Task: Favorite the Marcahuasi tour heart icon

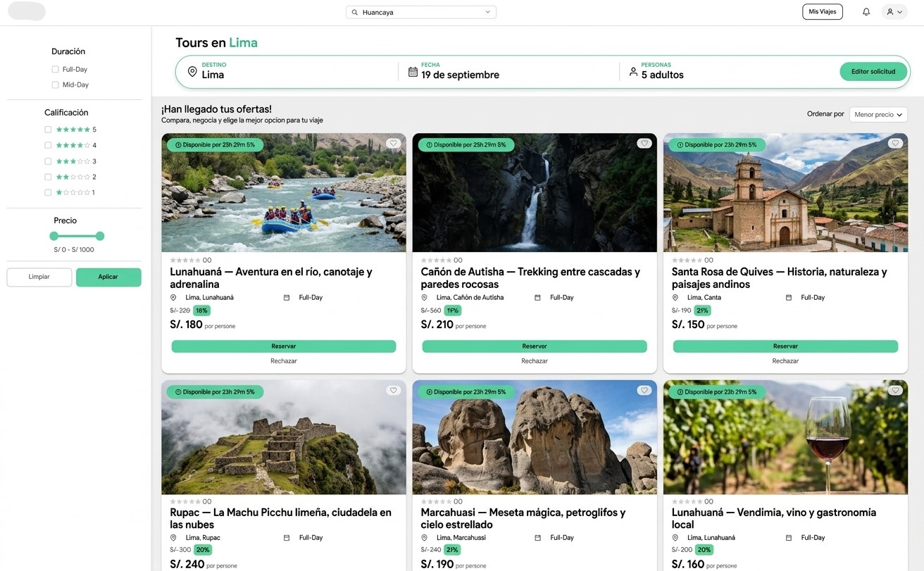Action: pyautogui.click(x=644, y=391)
